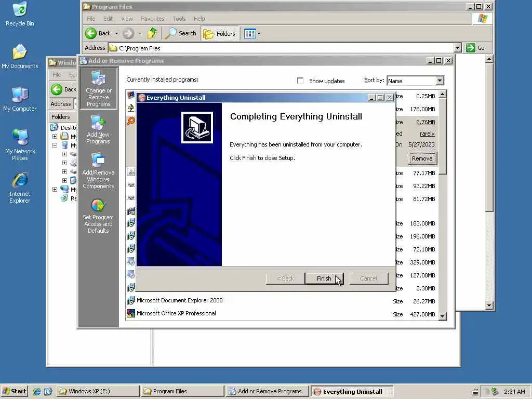Click Search in Program Files toolbar
Viewport: 532px width, 399px height.
pyautogui.click(x=181, y=33)
